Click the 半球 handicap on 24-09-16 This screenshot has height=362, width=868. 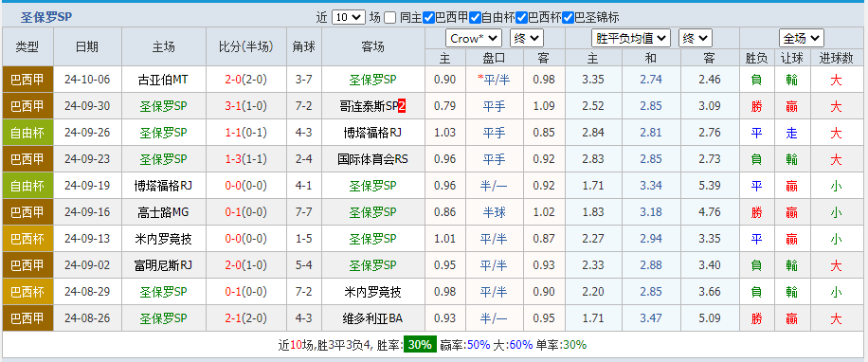[x=495, y=212]
